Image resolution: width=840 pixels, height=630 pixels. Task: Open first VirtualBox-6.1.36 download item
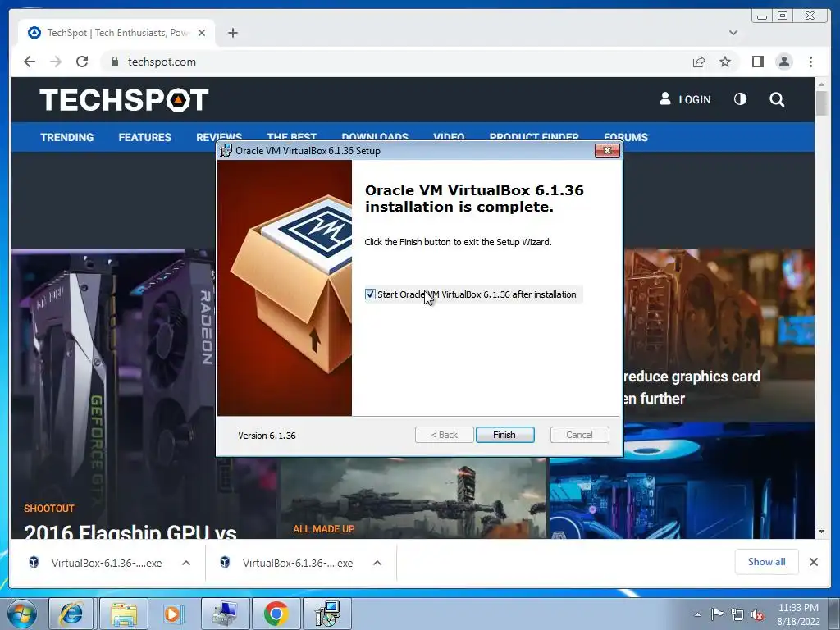[x=97, y=563]
